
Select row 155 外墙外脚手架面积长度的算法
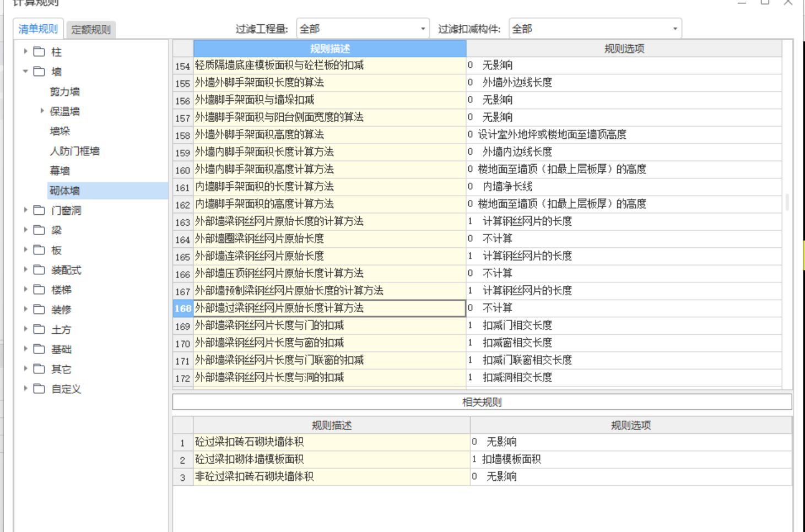[x=329, y=83]
